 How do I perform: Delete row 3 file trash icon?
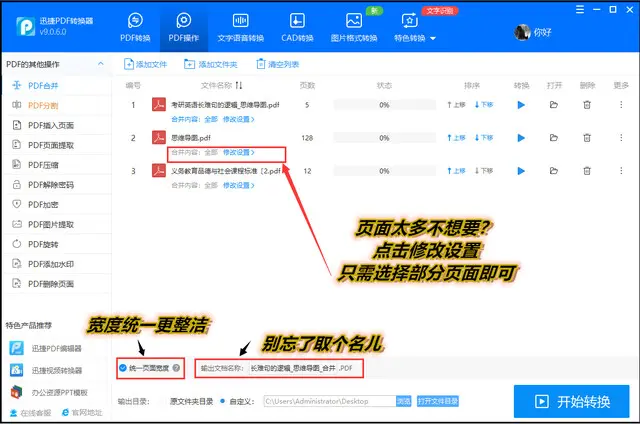587,171
